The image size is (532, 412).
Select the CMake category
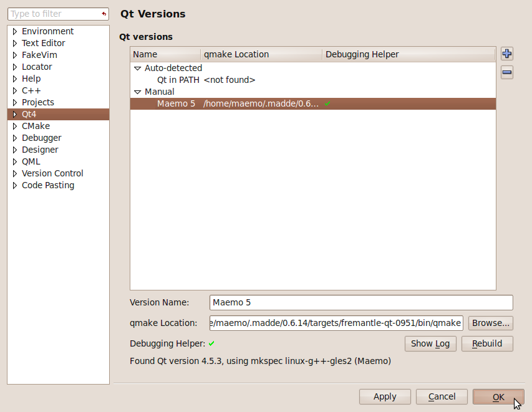(36, 126)
